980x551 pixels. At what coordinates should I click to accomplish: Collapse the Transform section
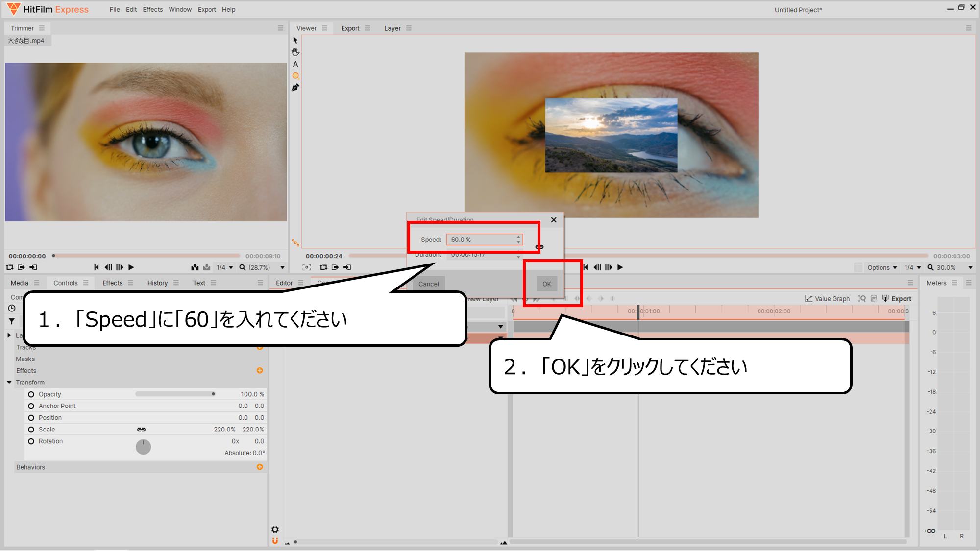[9, 382]
